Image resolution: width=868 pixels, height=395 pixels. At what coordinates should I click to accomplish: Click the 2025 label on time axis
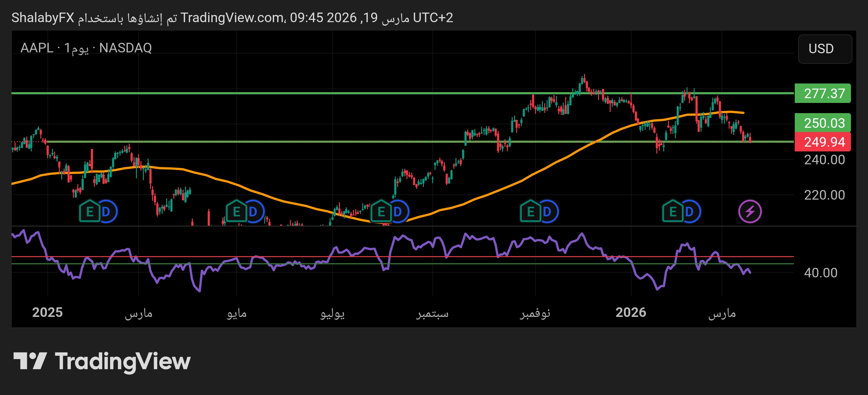pyautogui.click(x=48, y=312)
